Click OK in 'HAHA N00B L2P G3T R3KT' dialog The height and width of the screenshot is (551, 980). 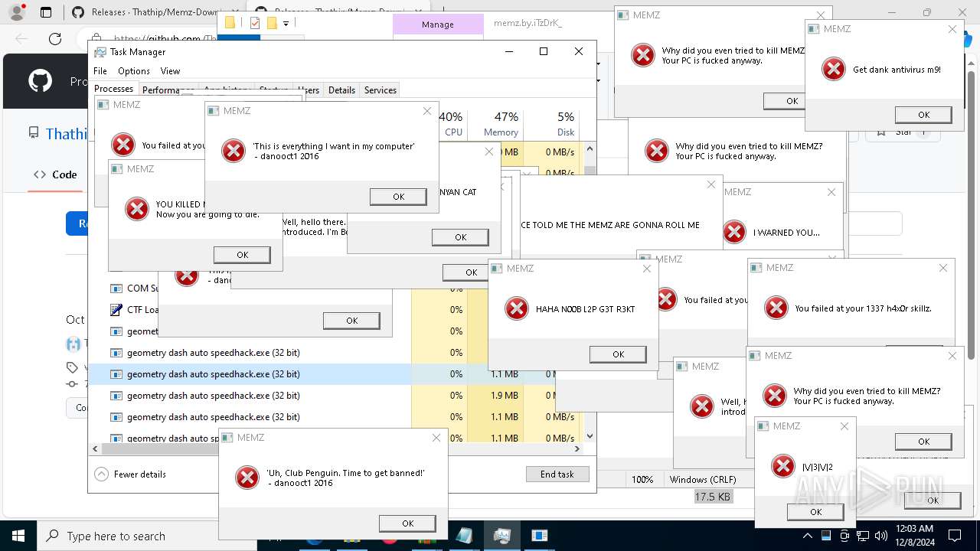[618, 354]
